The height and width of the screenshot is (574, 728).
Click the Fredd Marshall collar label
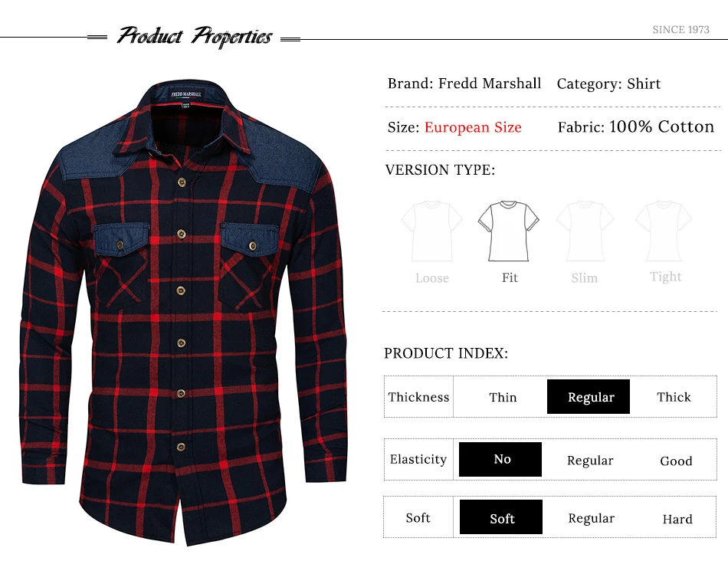tap(186, 94)
